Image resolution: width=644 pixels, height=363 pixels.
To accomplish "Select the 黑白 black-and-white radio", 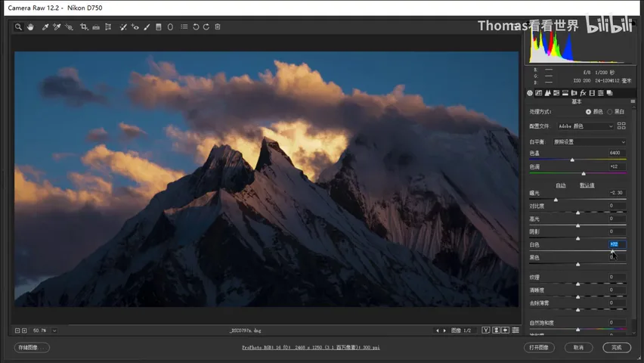I will click(x=610, y=112).
